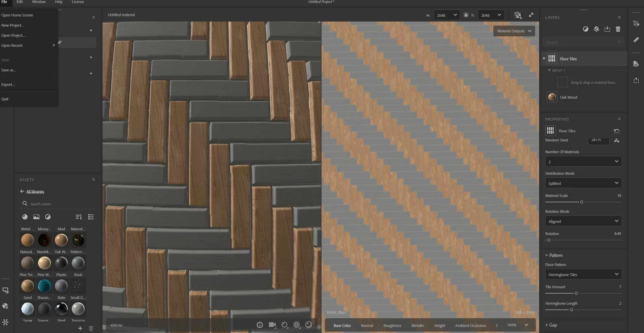Add a new asset with plus icon
This screenshot has height=333, width=644.
[x=80, y=328]
